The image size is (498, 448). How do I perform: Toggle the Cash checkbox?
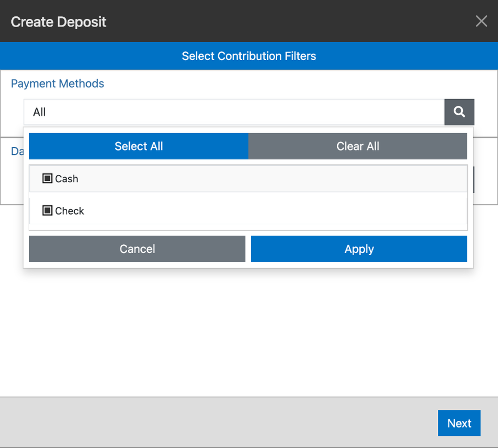pyautogui.click(x=47, y=178)
